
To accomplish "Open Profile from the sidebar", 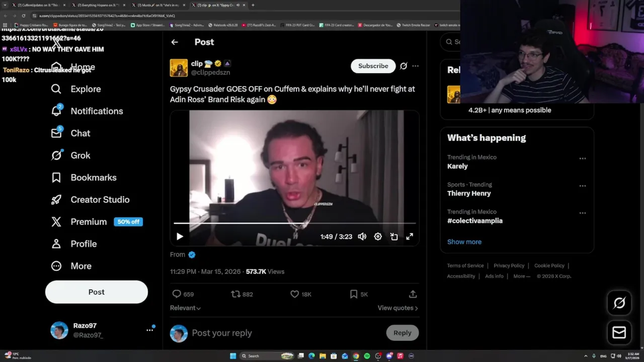I will tap(73, 244).
